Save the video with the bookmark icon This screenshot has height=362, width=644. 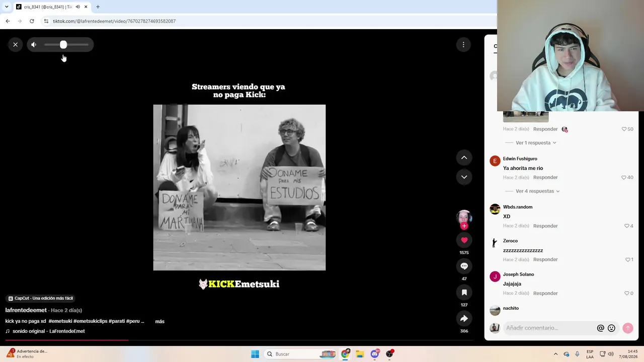click(x=464, y=292)
